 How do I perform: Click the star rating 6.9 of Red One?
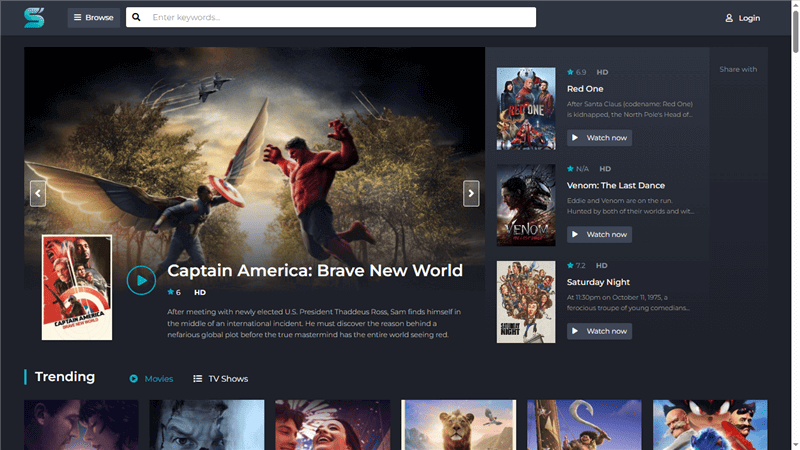[x=577, y=72]
